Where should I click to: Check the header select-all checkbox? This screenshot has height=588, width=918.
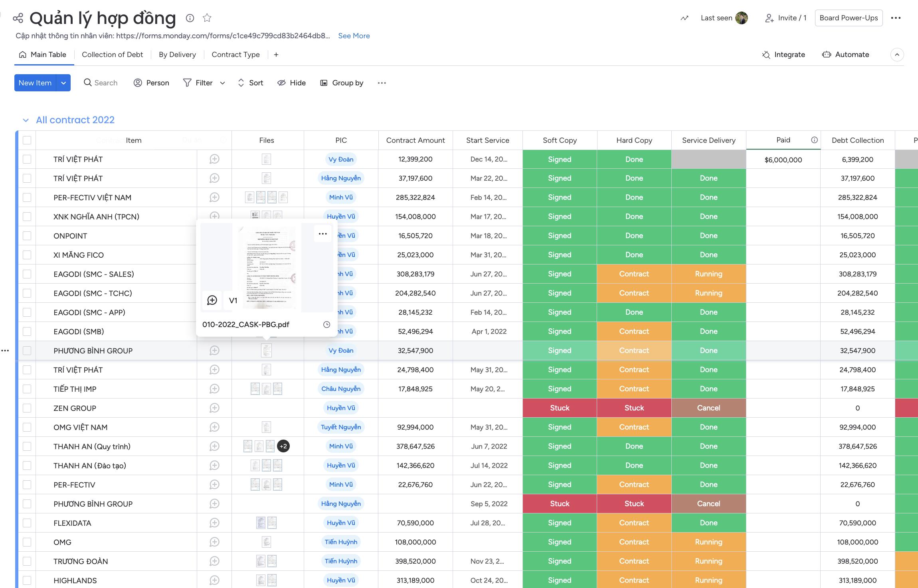click(27, 140)
